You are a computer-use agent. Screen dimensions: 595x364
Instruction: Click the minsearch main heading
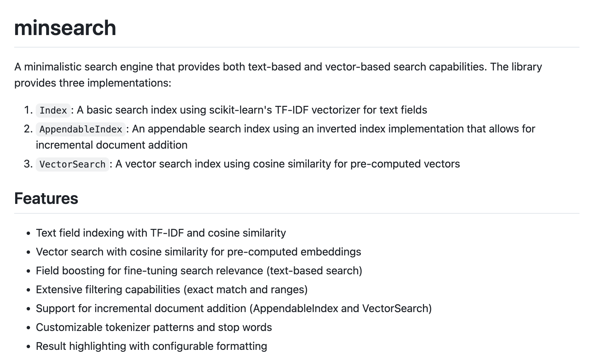65,28
